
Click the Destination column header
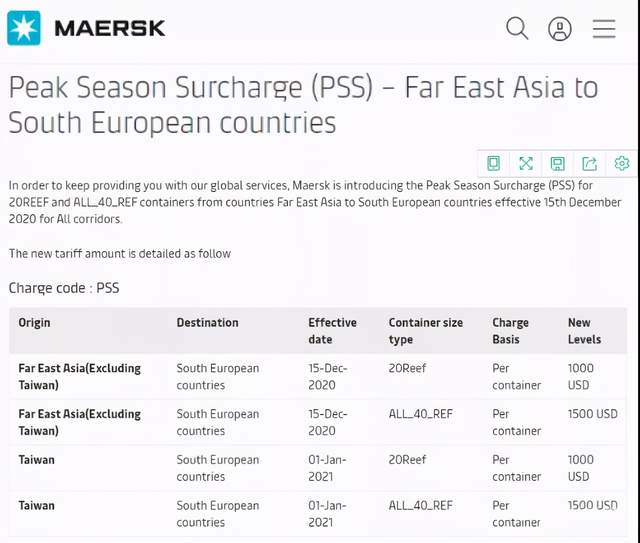pos(207,323)
